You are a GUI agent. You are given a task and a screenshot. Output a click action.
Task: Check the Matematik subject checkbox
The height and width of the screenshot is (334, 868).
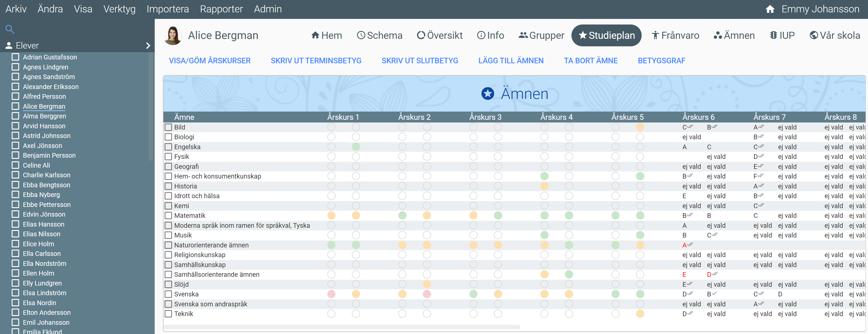tap(169, 215)
